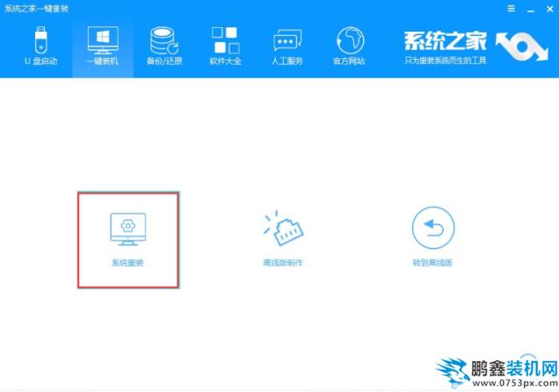
Task: Open the 软件大全 software collection tab
Action: [x=226, y=46]
